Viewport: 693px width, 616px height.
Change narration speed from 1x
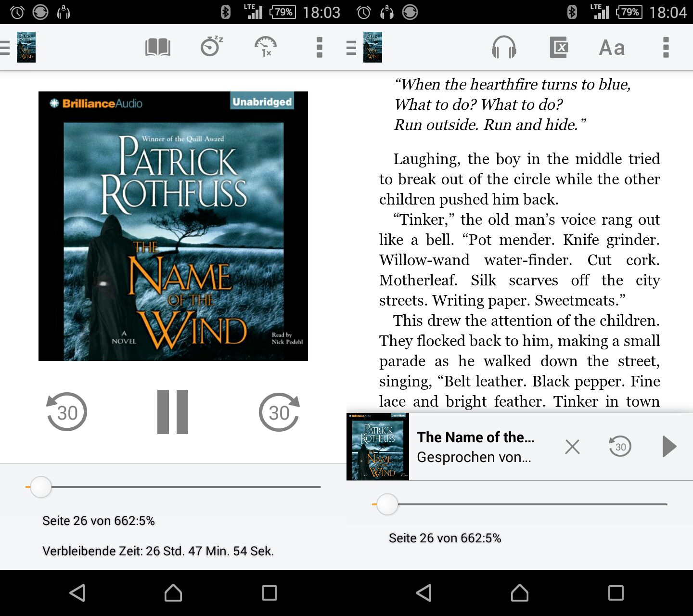tap(265, 47)
